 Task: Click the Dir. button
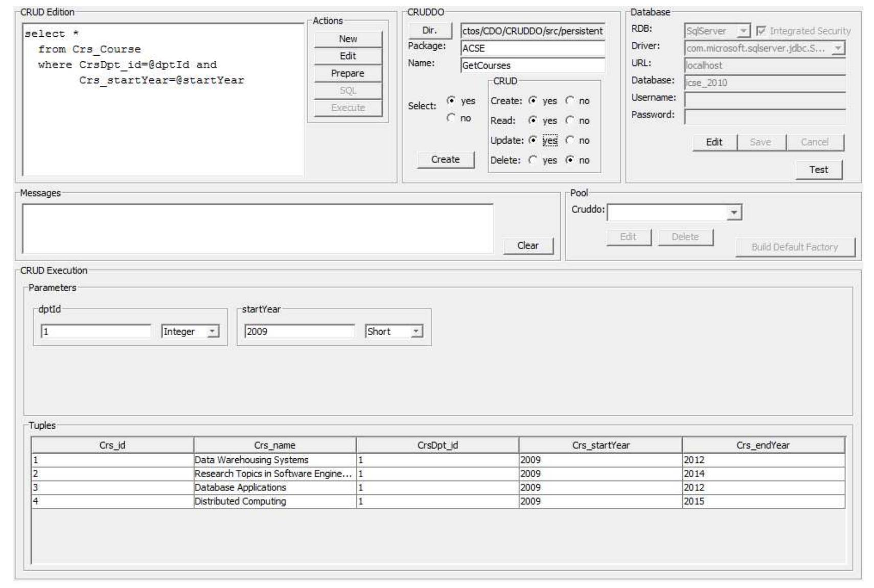point(430,31)
